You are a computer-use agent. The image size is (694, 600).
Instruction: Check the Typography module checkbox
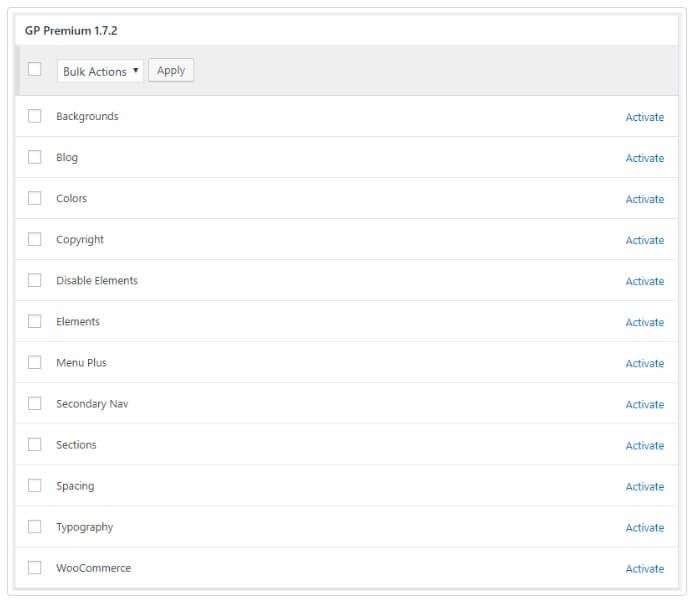[35, 526]
